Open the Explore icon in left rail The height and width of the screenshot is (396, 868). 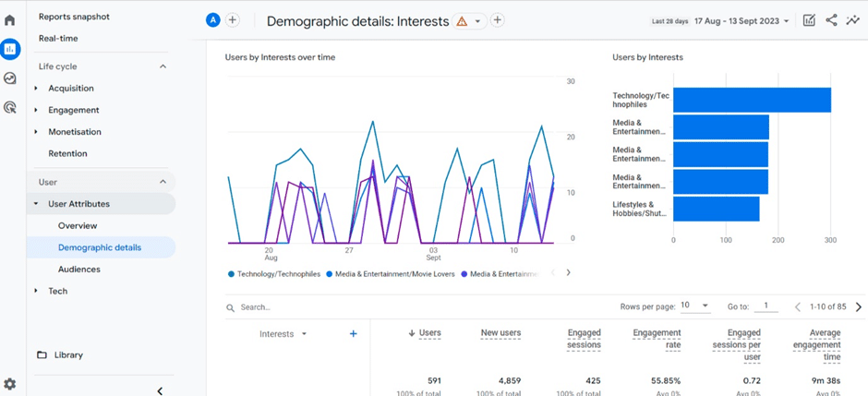point(10,78)
